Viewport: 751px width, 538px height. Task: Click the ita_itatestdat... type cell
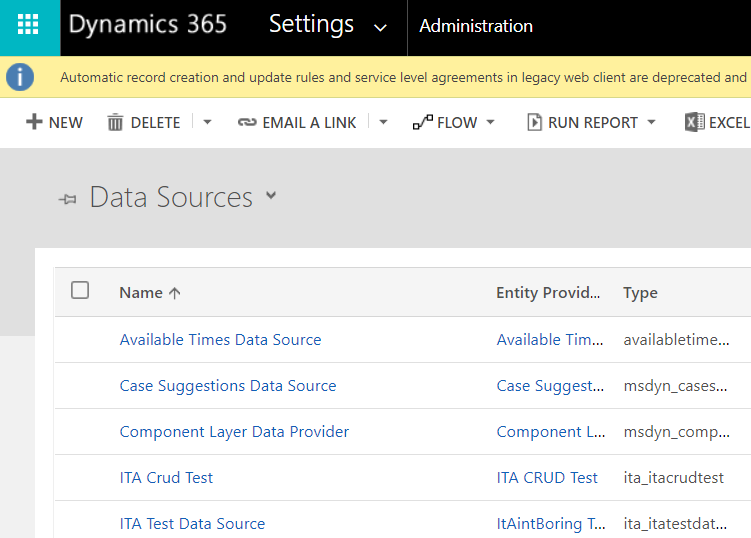point(675,524)
